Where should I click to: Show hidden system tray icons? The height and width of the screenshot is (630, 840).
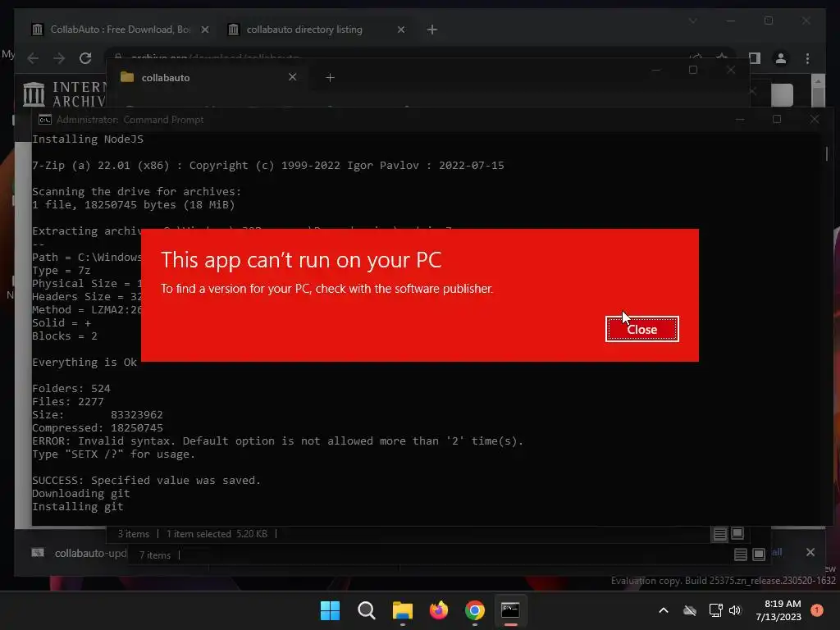(663, 610)
